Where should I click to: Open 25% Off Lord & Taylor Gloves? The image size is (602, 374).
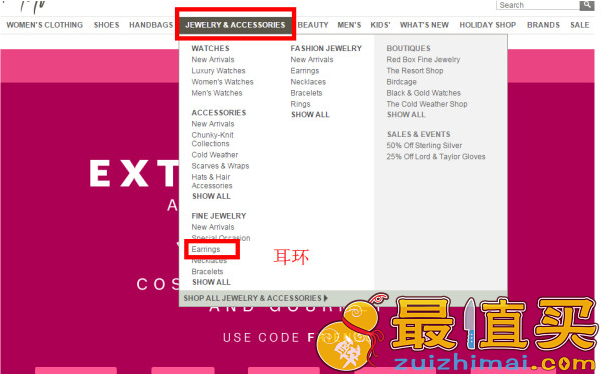click(436, 156)
